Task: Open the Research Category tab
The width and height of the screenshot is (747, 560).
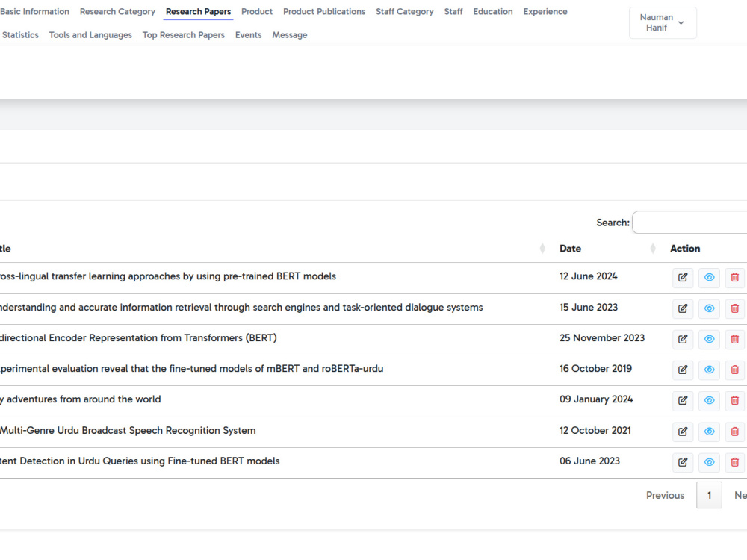Action: point(118,11)
